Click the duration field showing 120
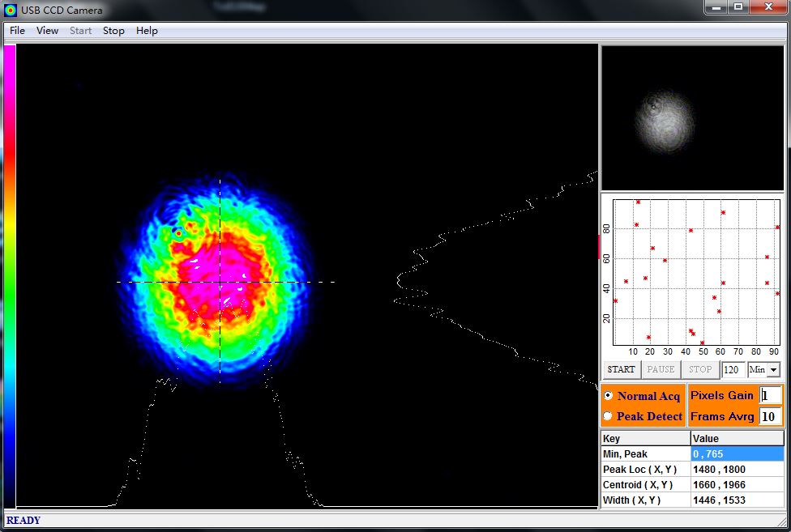 coord(733,370)
